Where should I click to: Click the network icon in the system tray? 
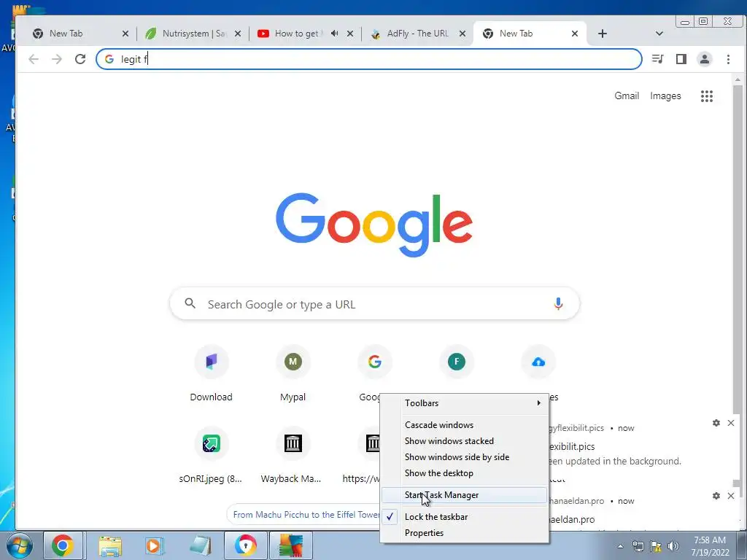tap(638, 546)
